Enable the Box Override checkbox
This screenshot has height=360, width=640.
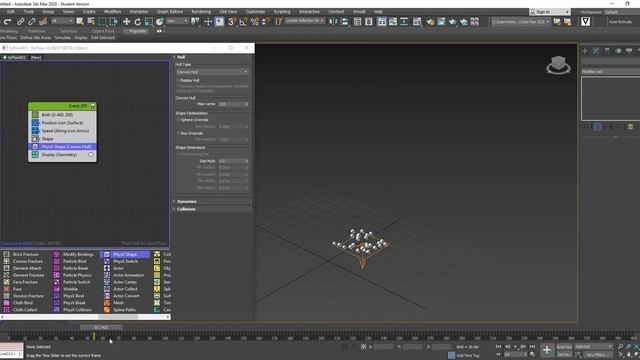[x=178, y=133]
